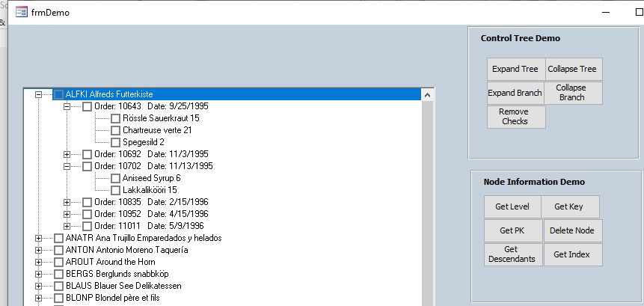This screenshot has width=644, height=306.
Task: Select ANATR Ana Trujillo Emparedados y helados
Action: coord(144,238)
